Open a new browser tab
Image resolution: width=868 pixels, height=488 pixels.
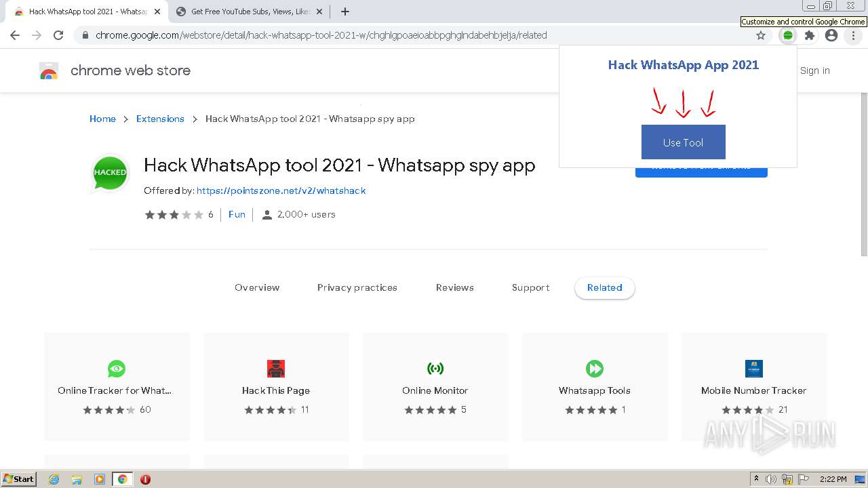click(x=344, y=12)
